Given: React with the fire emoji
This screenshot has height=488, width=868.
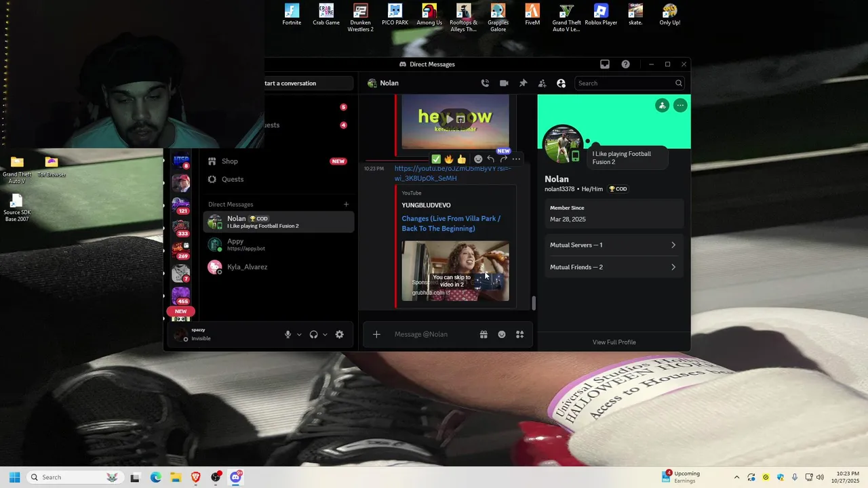Looking at the screenshot, I should pos(449,159).
